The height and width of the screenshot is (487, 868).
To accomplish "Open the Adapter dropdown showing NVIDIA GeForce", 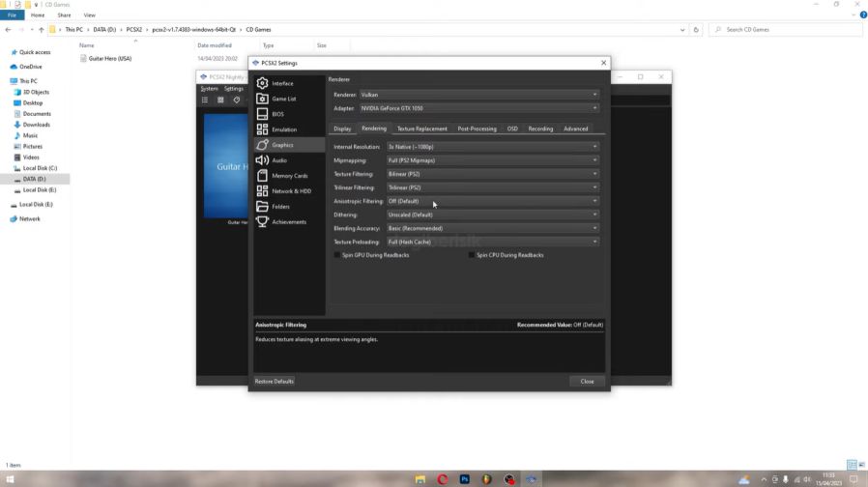I will pyautogui.click(x=479, y=108).
